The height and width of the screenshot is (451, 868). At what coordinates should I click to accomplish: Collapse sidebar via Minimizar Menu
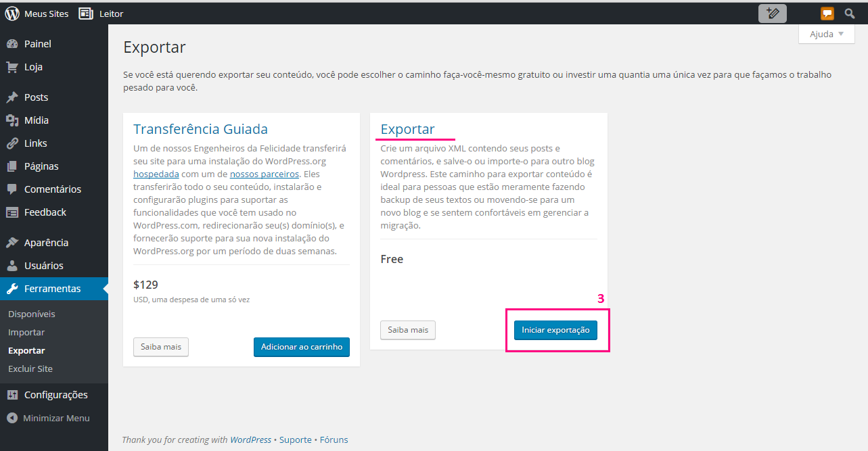[x=54, y=418]
